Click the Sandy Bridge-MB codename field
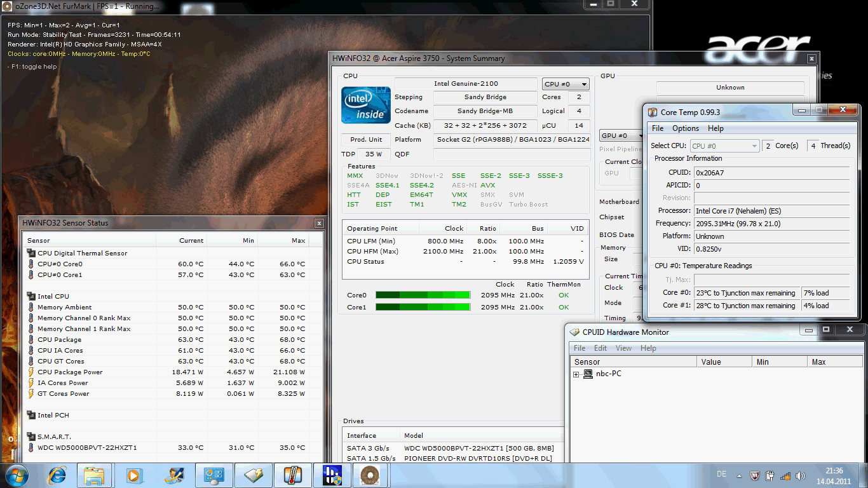This screenshot has width=868, height=488. [x=485, y=111]
